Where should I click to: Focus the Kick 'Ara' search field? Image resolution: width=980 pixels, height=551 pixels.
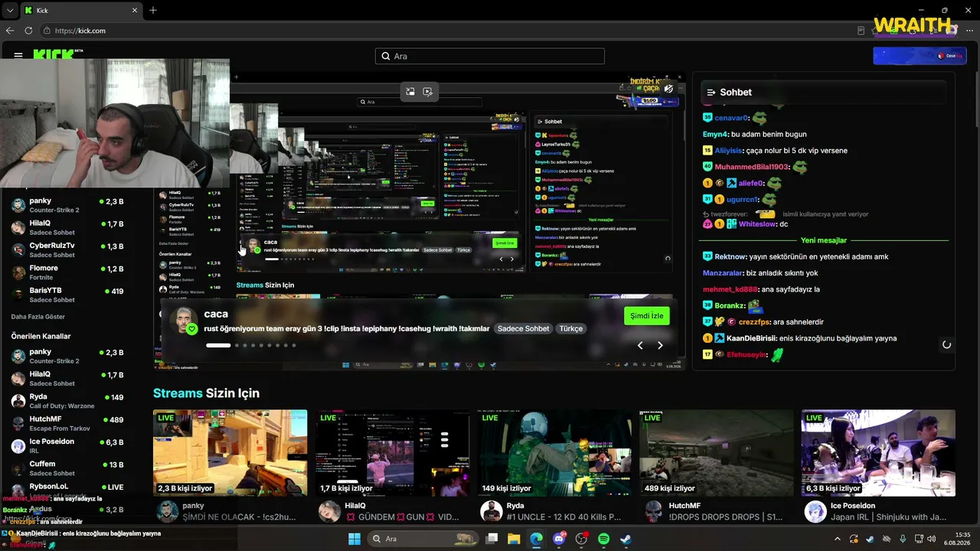click(x=490, y=56)
